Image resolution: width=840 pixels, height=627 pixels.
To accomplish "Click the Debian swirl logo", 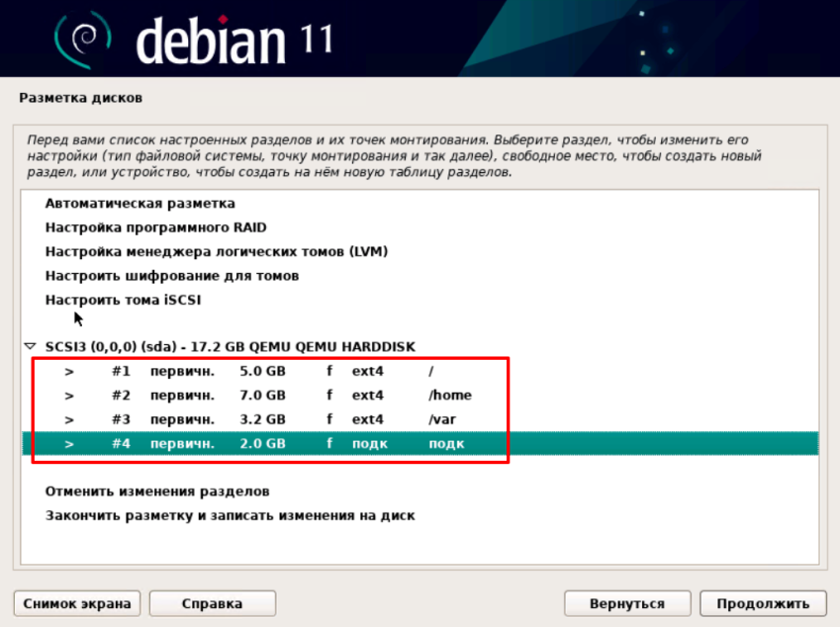I will (82, 40).
